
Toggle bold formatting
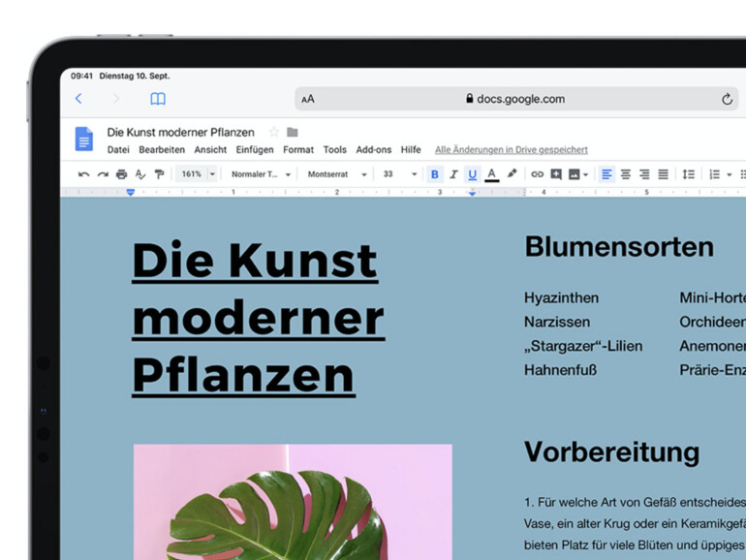434,174
